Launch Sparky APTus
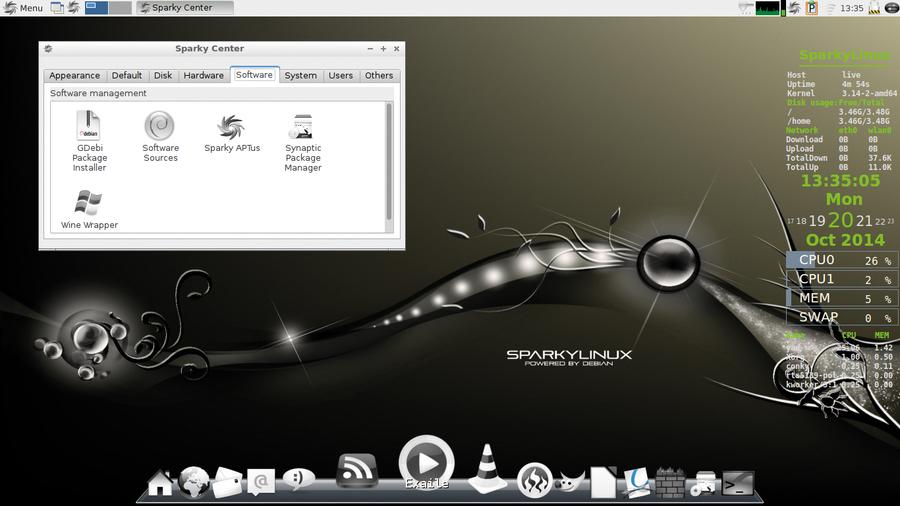This screenshot has width=900, height=506. 232,133
